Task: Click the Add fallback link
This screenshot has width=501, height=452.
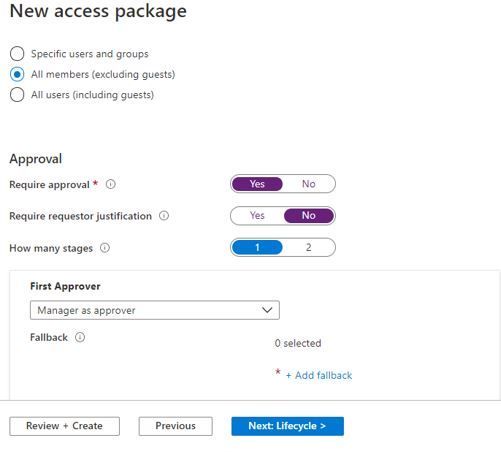Action: click(x=319, y=375)
